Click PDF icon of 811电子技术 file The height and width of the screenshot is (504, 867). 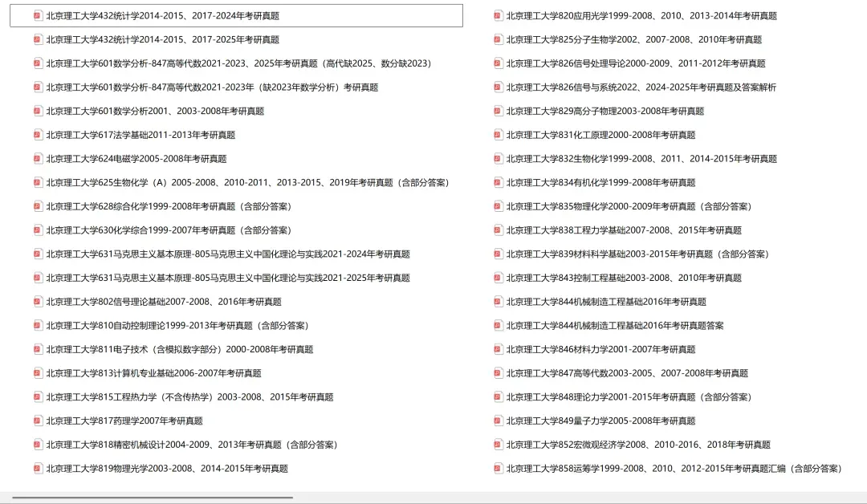[x=38, y=349]
